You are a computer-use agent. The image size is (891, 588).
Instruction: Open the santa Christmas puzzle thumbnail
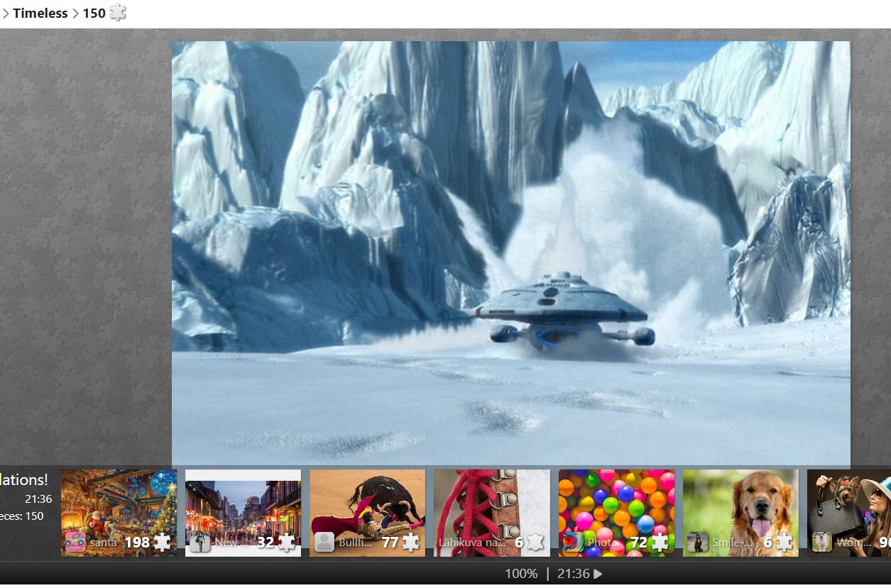click(x=119, y=513)
